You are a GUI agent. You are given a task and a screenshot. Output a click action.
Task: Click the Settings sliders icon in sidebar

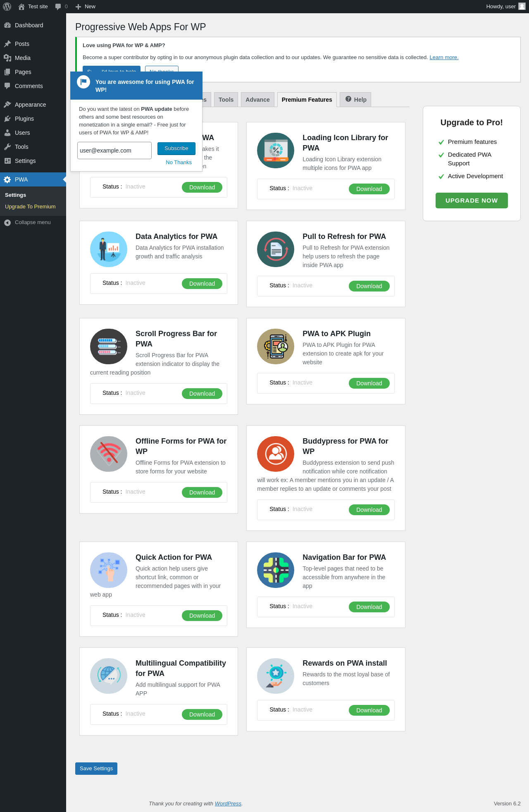pyautogui.click(x=7, y=161)
